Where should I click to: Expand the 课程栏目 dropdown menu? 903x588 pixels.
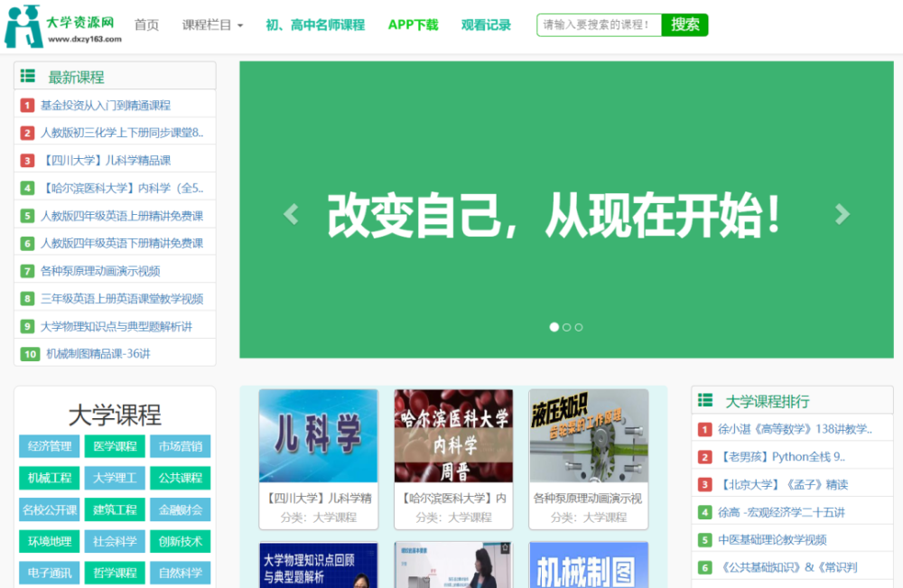coord(212,24)
